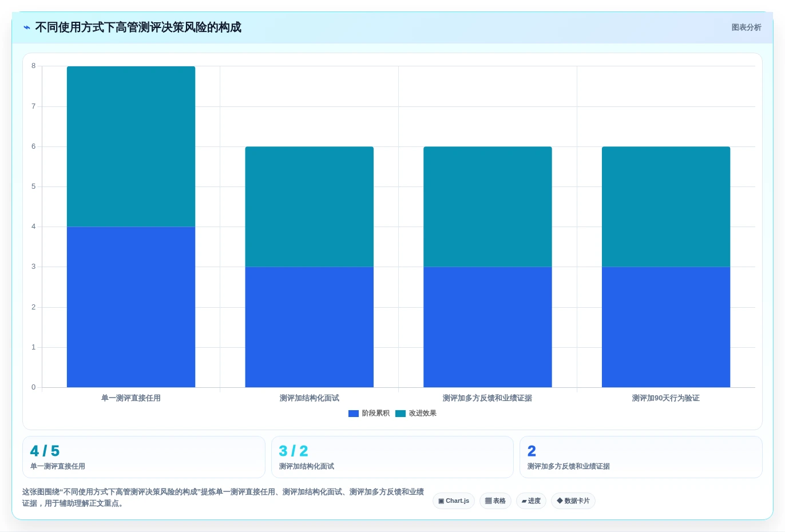Click the x-axis label 测评加结构化面试

pos(310,398)
